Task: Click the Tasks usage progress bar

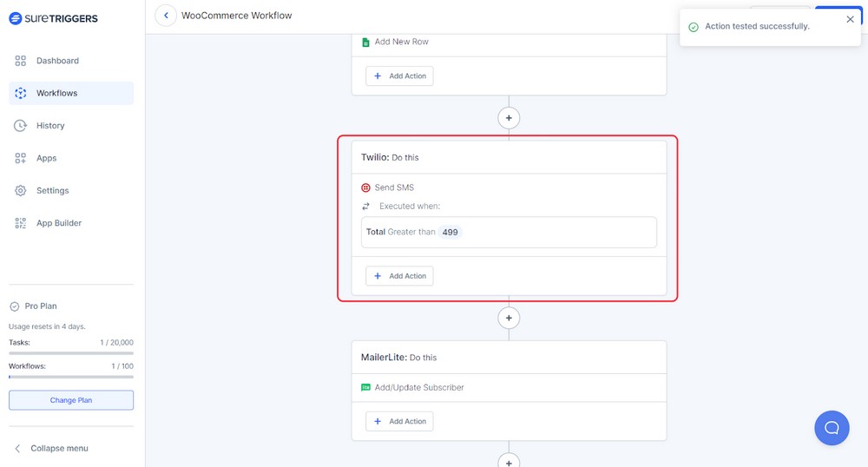Action: tap(71, 353)
